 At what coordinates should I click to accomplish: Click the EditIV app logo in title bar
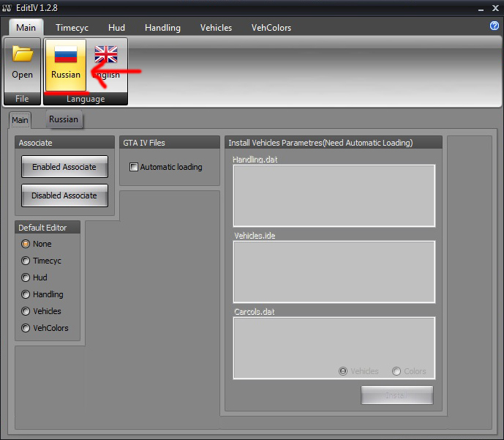click(x=7, y=8)
